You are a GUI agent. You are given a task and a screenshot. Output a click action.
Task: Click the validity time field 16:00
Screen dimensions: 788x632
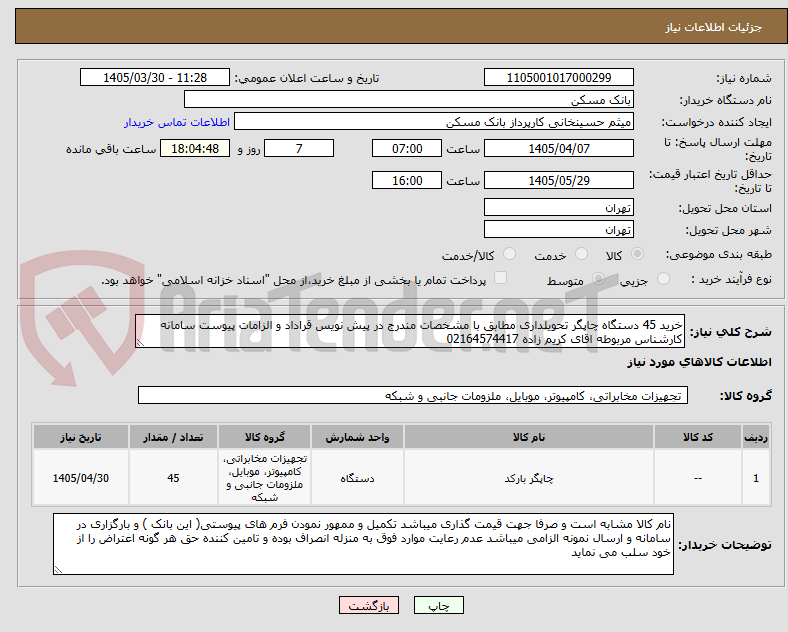(x=407, y=180)
